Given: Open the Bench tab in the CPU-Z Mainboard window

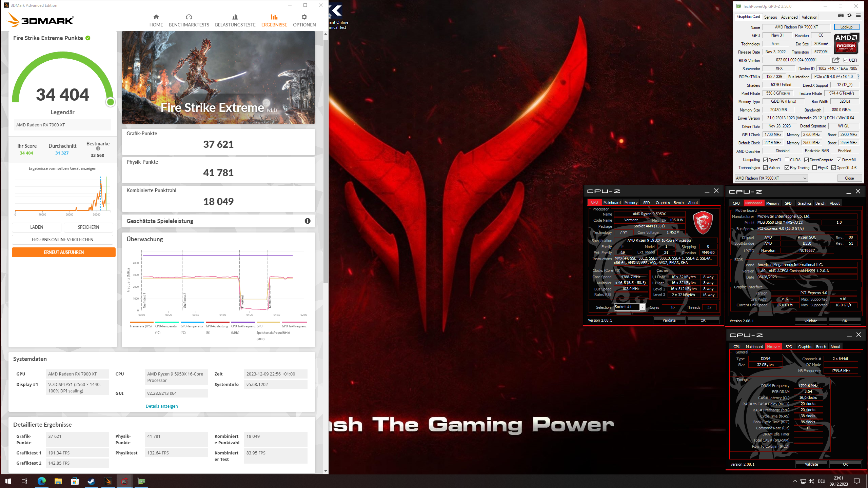Looking at the screenshot, I should [820, 203].
